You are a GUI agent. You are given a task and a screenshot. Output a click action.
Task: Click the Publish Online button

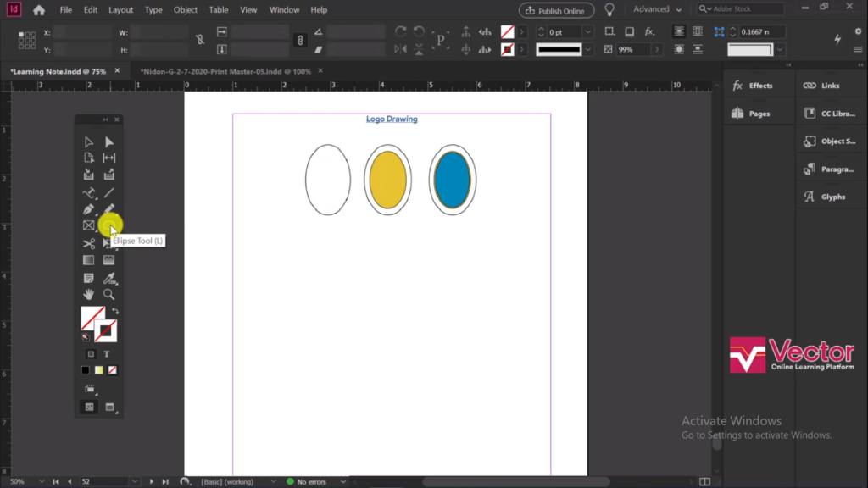click(x=556, y=10)
